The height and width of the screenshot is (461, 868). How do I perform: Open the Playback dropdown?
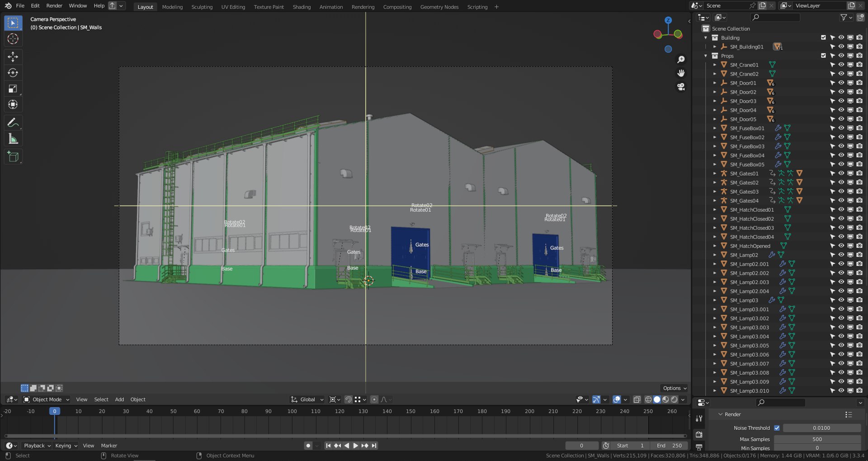[37, 446]
